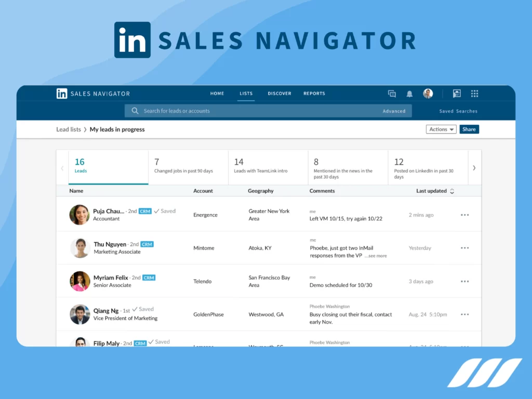This screenshot has width=532, height=399.
Task: Expand Thu Nguyen comment with see more
Action: click(x=376, y=256)
